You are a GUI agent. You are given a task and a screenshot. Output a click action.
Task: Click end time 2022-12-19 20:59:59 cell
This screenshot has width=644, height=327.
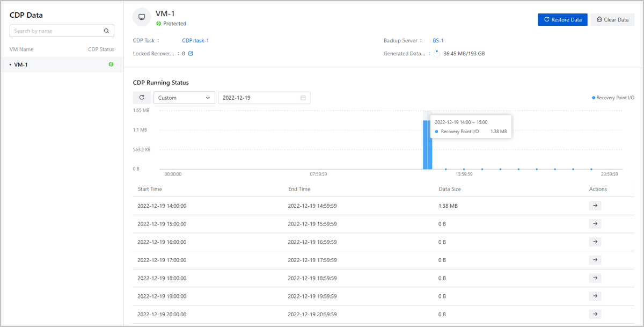click(x=312, y=314)
